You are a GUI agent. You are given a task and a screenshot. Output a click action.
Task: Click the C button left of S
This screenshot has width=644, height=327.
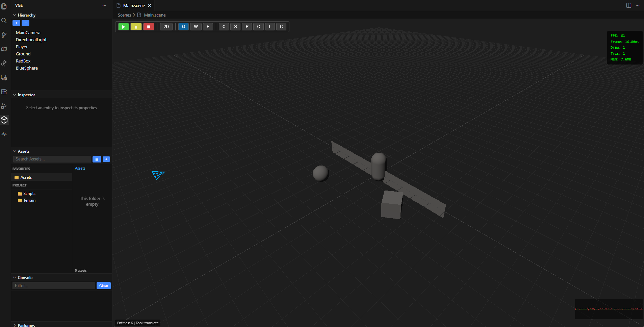[224, 27]
